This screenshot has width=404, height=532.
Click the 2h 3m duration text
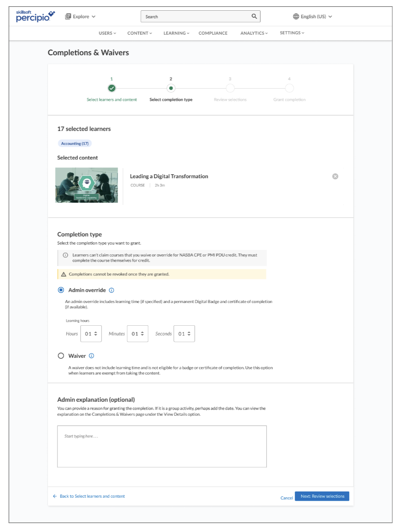click(x=160, y=185)
